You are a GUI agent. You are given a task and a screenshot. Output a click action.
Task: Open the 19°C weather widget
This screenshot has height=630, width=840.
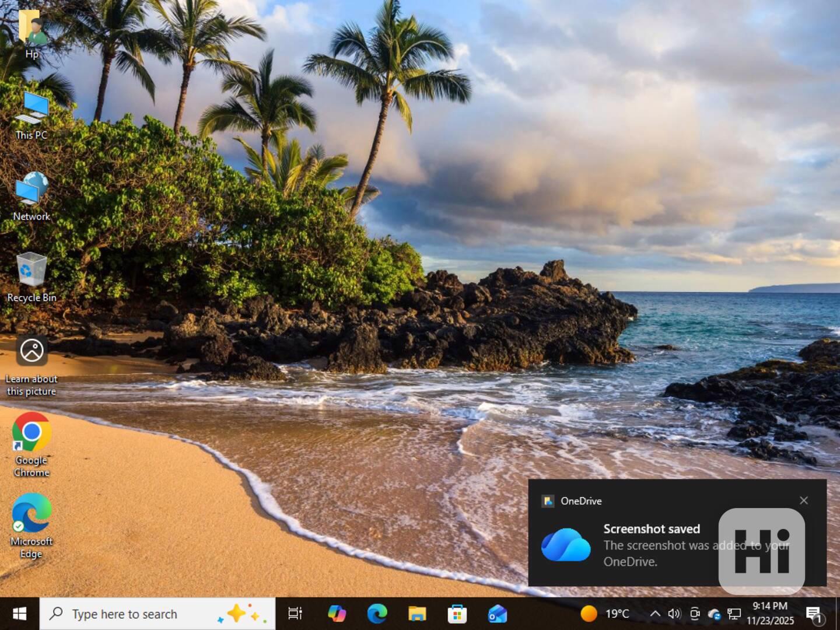coord(605,614)
